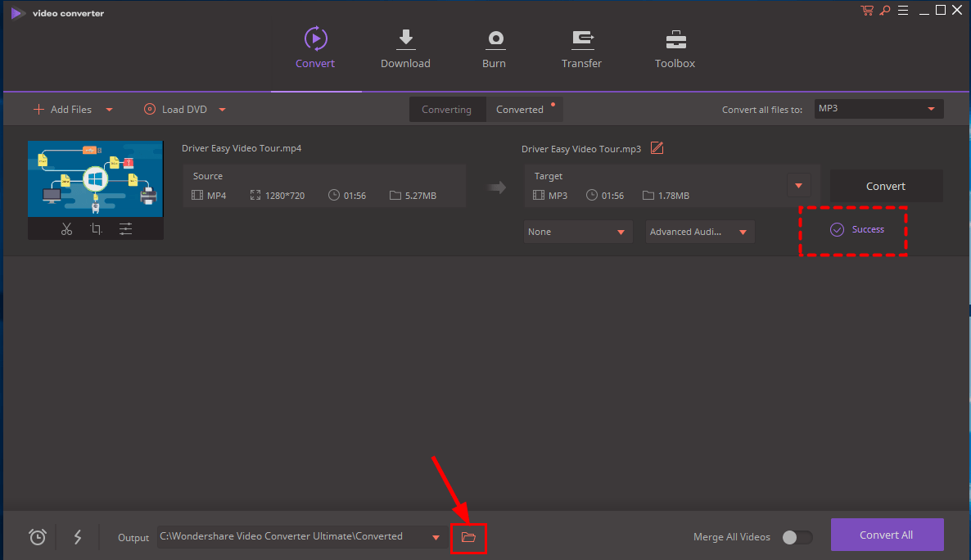Click the search magnifier icon
Screen dimensions: 971x560
885,11
